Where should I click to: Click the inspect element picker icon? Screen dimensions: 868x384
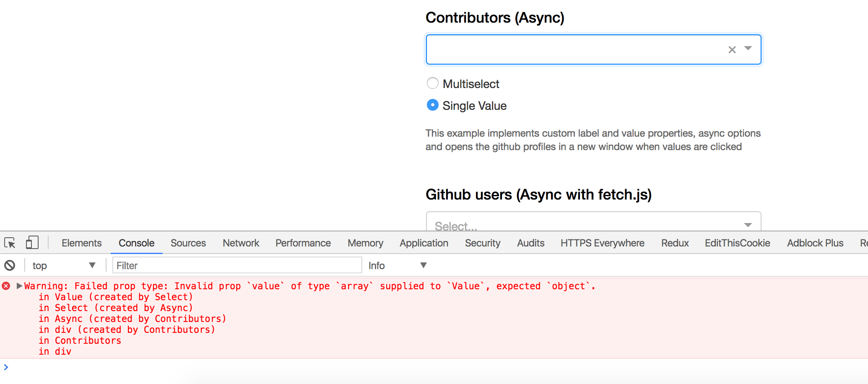(x=10, y=243)
